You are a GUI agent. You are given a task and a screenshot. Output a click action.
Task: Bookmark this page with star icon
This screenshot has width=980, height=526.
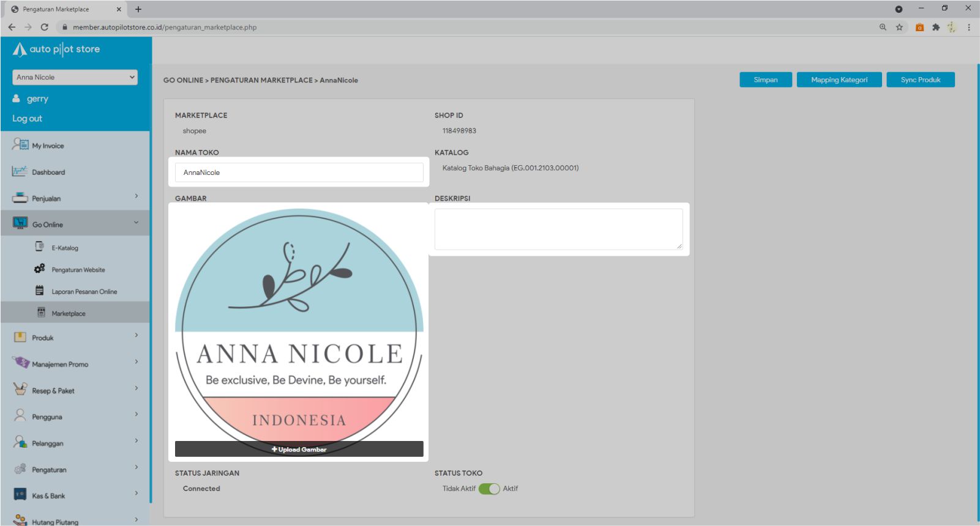click(899, 27)
